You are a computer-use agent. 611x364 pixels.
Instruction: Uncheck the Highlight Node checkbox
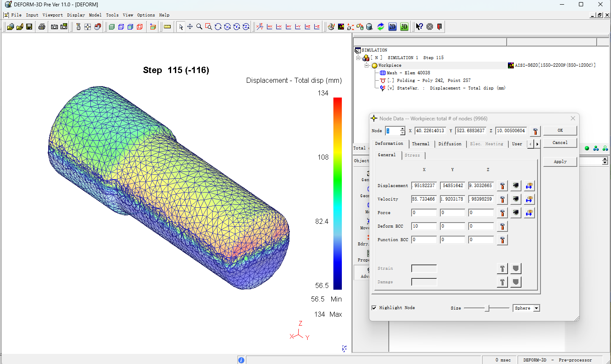pyautogui.click(x=374, y=308)
